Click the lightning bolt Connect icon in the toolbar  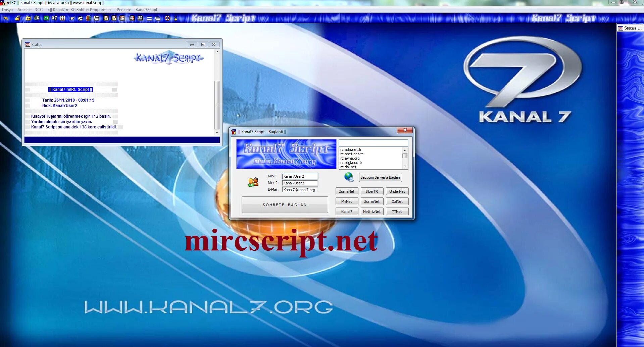tap(6, 18)
